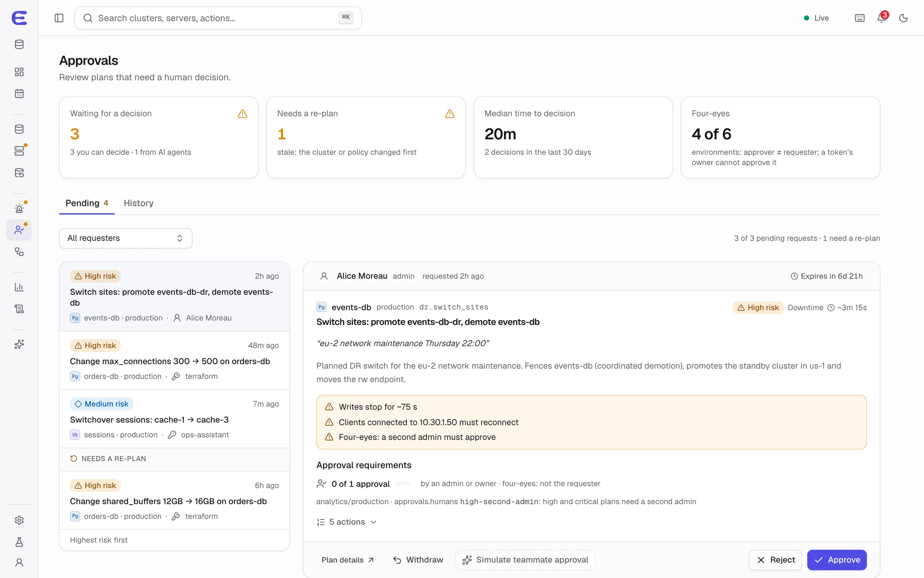Screen dimensions: 924x578
Task: Click the 0 of 1 approval progress bar
Action: pos(403,484)
